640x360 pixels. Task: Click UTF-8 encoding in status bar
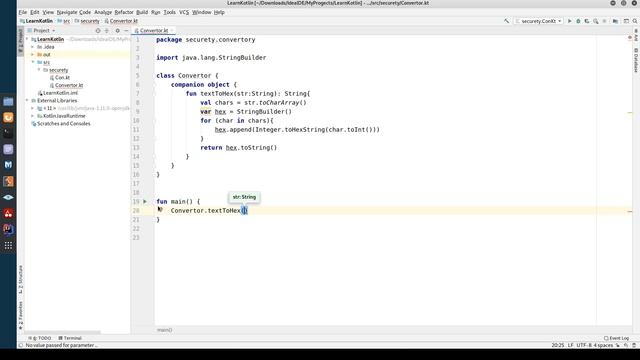(x=584, y=345)
